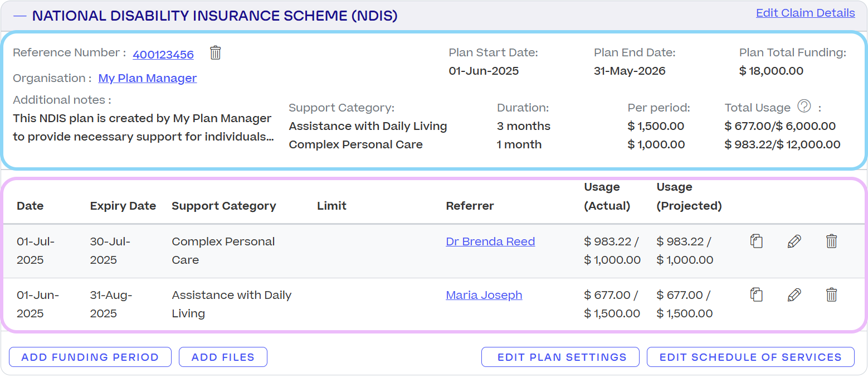Duplicate the Complex Personal Care funding period

756,241
